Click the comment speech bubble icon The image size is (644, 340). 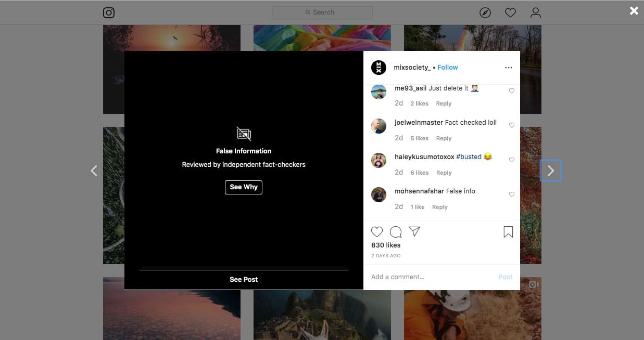coord(396,232)
